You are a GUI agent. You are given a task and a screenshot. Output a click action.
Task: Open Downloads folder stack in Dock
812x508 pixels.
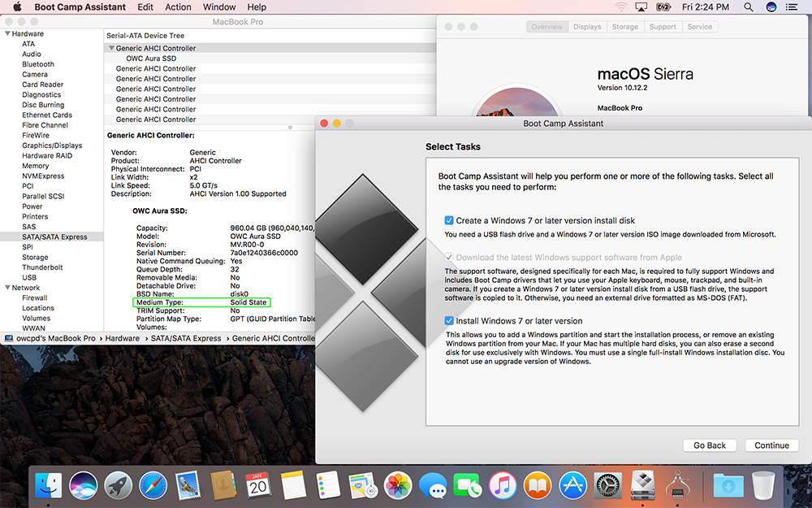[x=728, y=486]
